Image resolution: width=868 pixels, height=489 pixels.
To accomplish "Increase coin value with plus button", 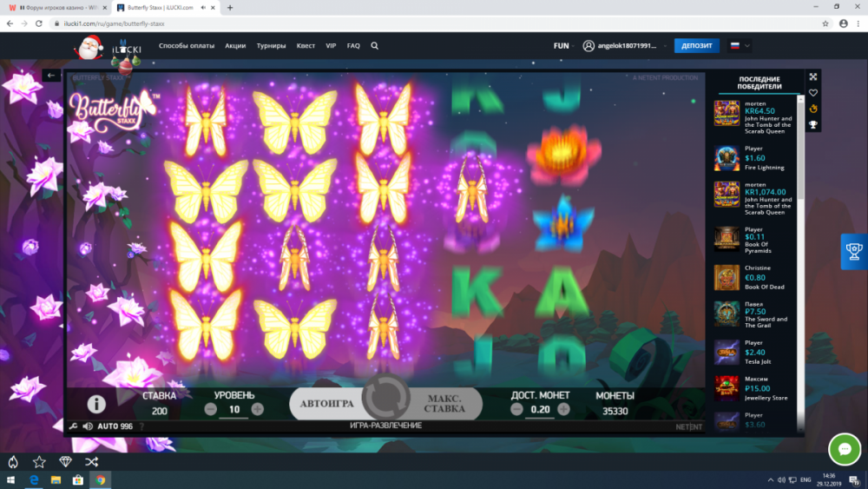I will point(563,409).
